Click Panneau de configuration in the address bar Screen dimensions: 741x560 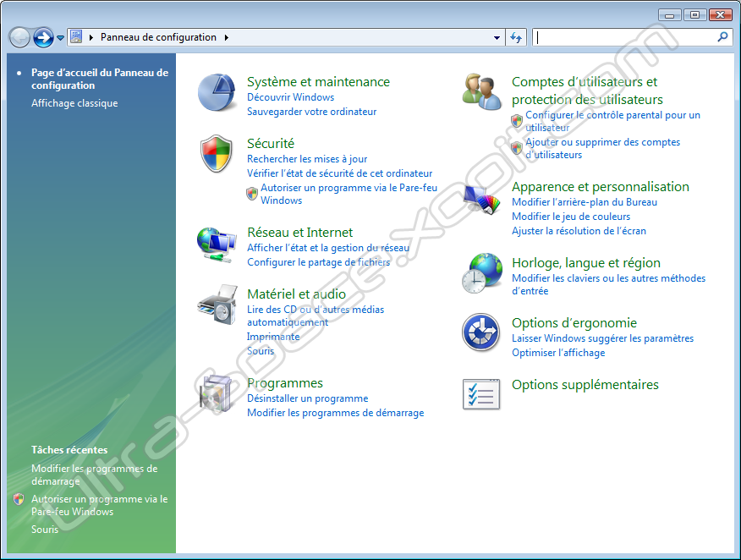click(158, 37)
